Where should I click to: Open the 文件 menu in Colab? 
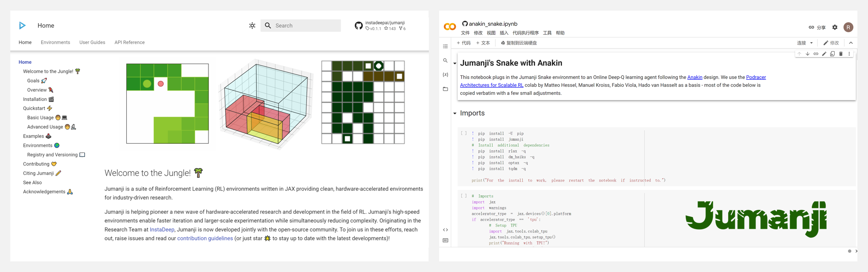[x=465, y=33]
